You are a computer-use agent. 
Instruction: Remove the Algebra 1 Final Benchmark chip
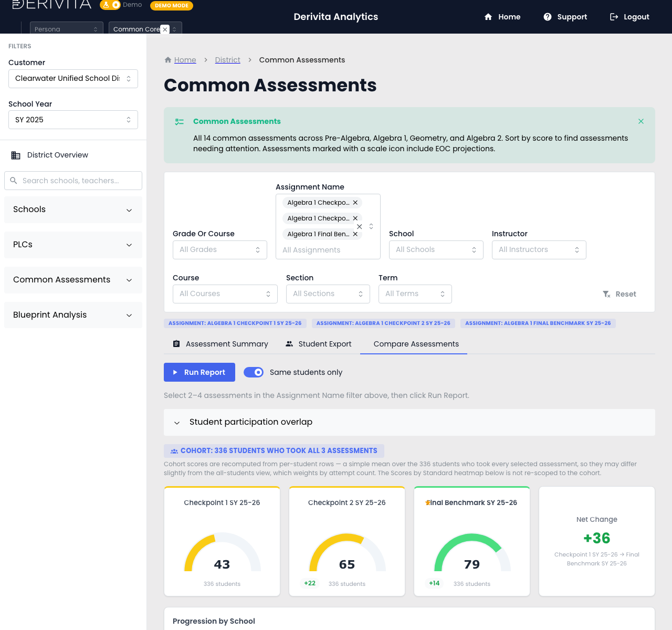coord(355,234)
